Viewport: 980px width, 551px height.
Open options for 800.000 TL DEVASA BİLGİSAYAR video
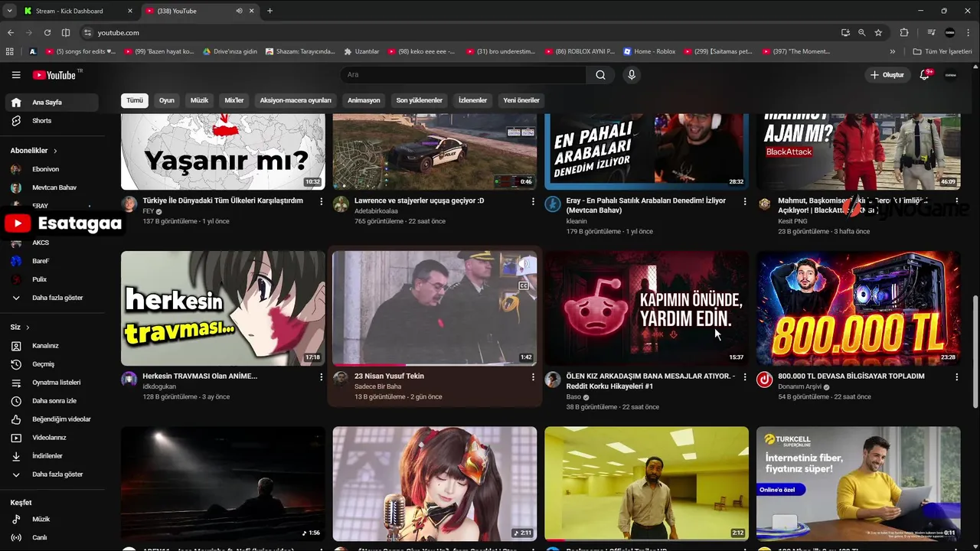point(956,377)
